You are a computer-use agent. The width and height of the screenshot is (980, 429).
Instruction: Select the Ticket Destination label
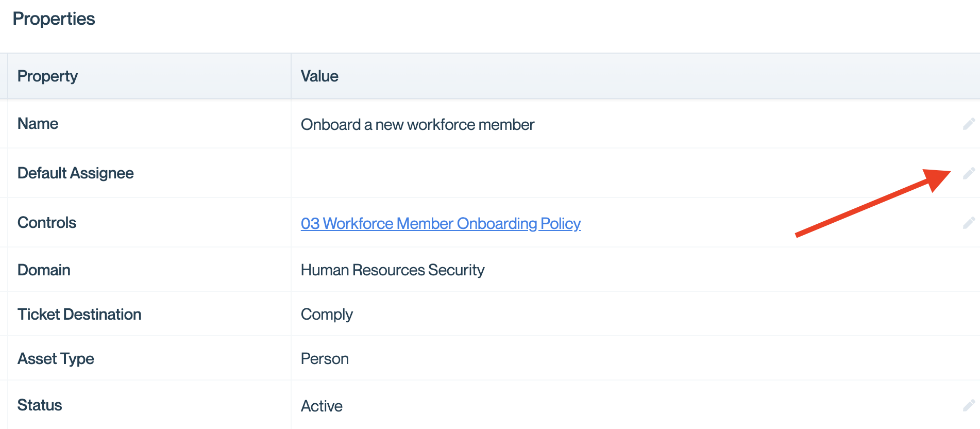pyautogui.click(x=79, y=314)
